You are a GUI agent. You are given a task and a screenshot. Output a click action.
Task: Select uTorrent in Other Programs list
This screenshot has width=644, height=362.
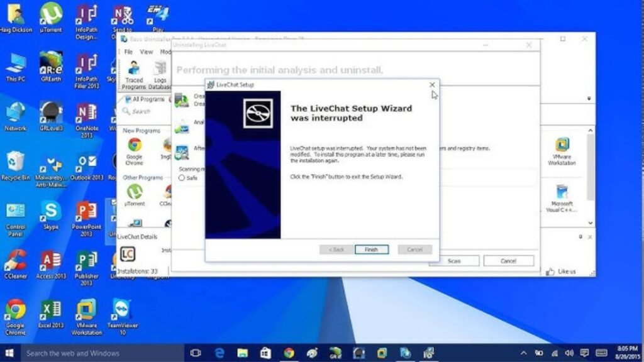[x=135, y=195]
